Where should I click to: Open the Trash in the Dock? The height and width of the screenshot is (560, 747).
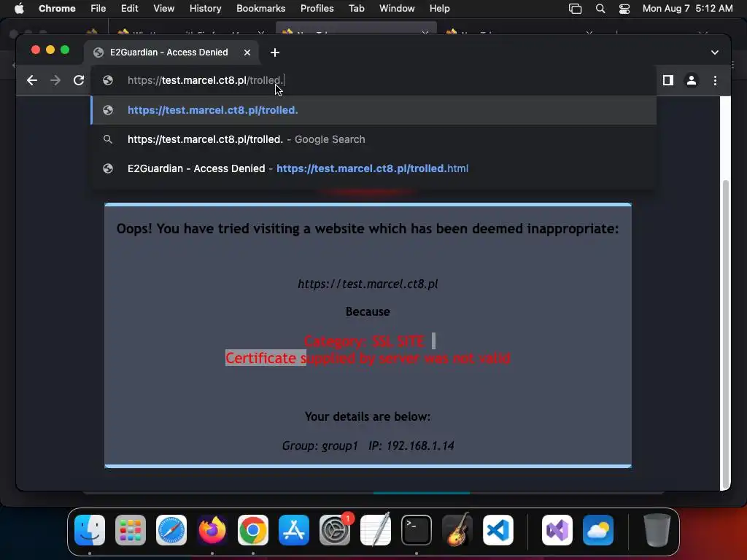657,530
